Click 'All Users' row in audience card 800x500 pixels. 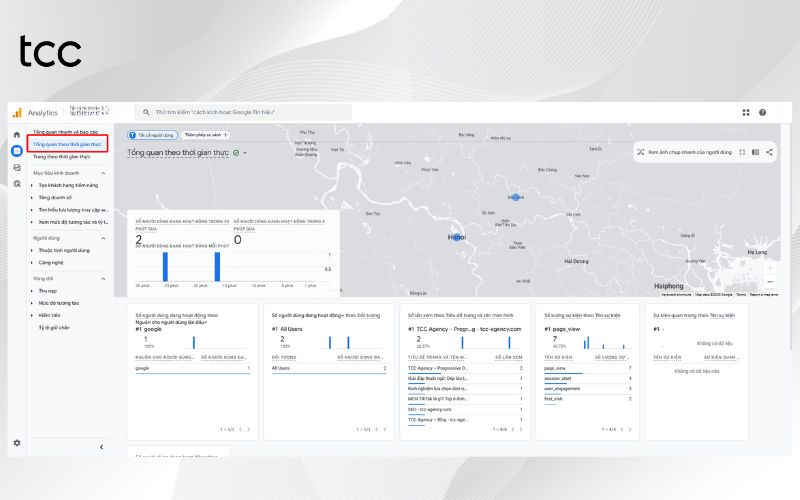[x=329, y=368]
